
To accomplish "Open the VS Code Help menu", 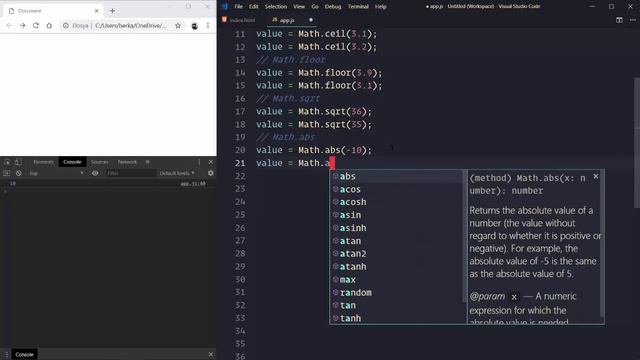I will coord(380,7).
